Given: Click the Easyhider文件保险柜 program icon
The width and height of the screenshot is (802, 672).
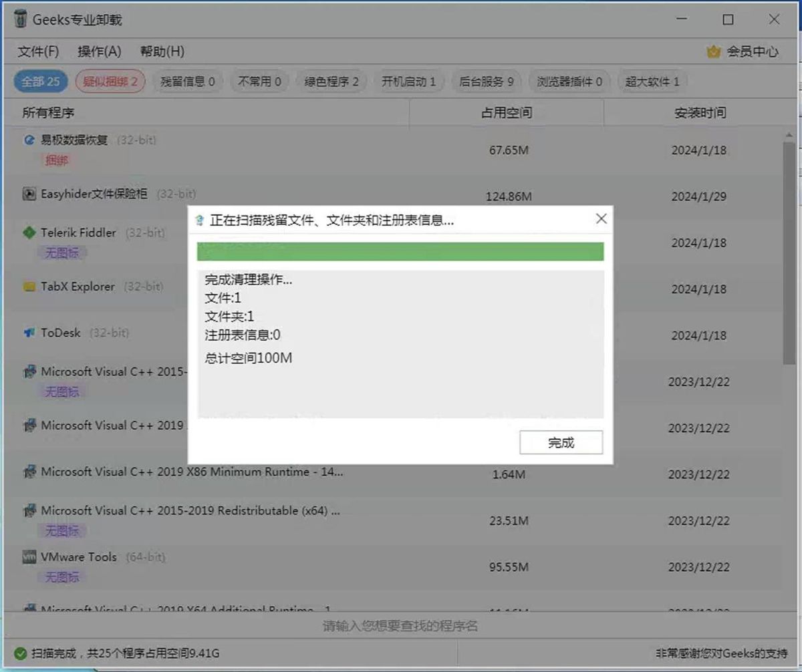Looking at the screenshot, I should tap(29, 194).
